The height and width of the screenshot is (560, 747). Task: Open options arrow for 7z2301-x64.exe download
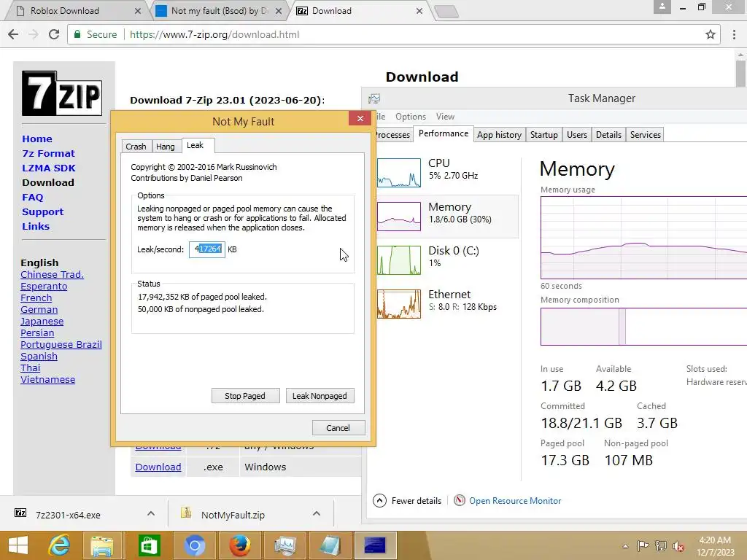point(150,514)
